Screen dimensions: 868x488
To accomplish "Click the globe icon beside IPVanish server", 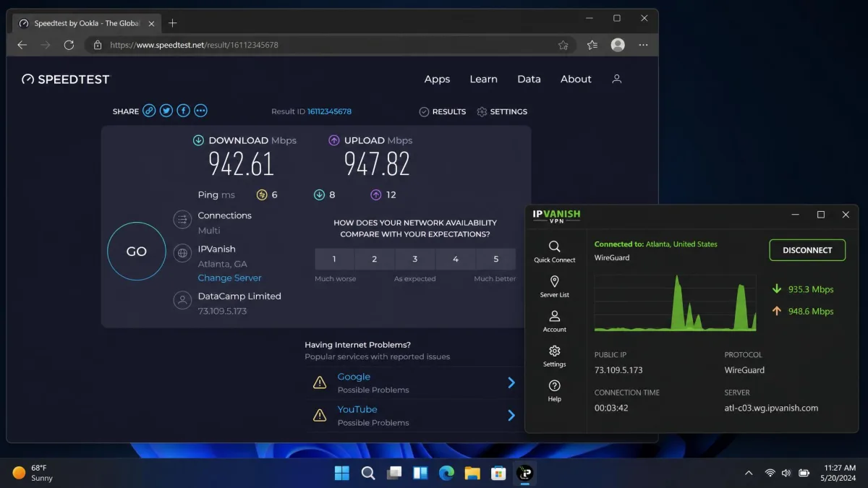I will (182, 253).
